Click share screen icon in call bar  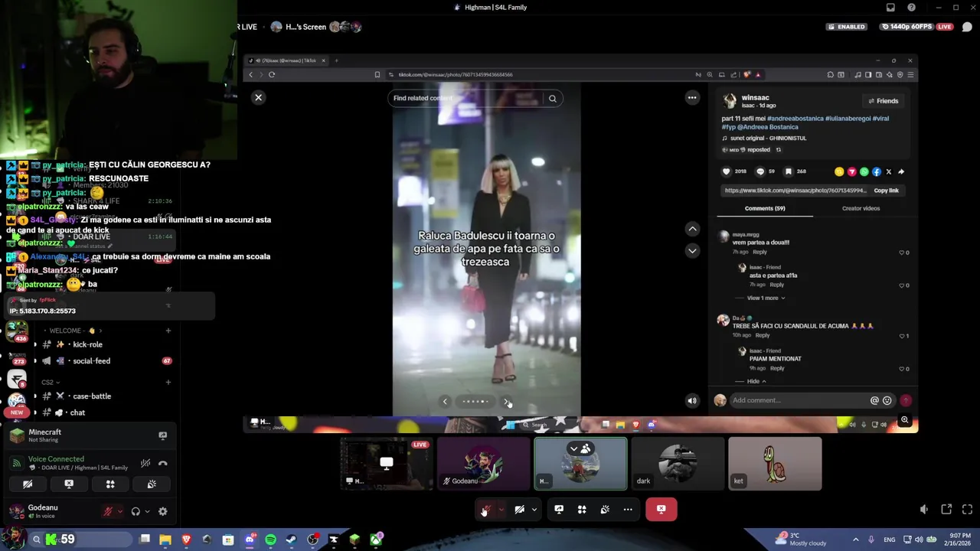coord(559,510)
